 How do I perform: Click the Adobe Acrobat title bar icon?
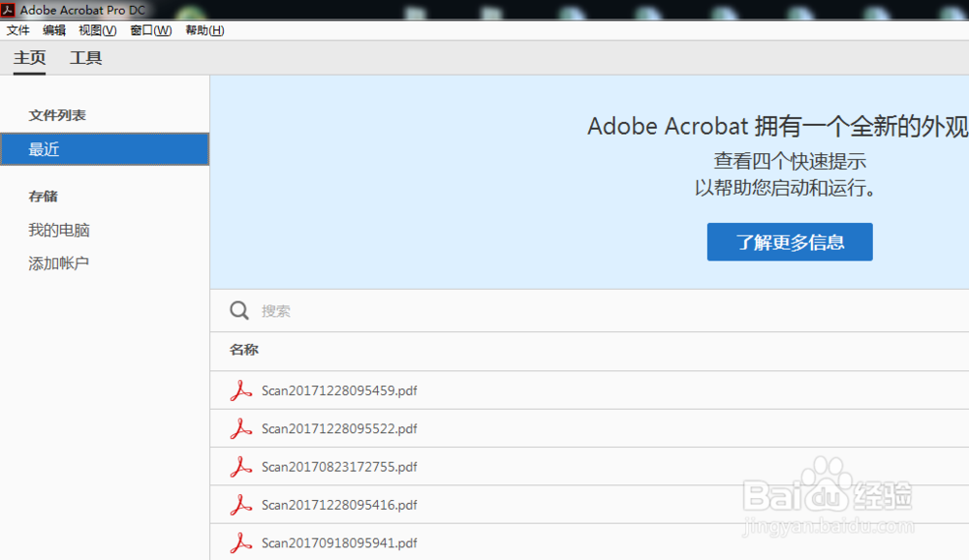8,10
